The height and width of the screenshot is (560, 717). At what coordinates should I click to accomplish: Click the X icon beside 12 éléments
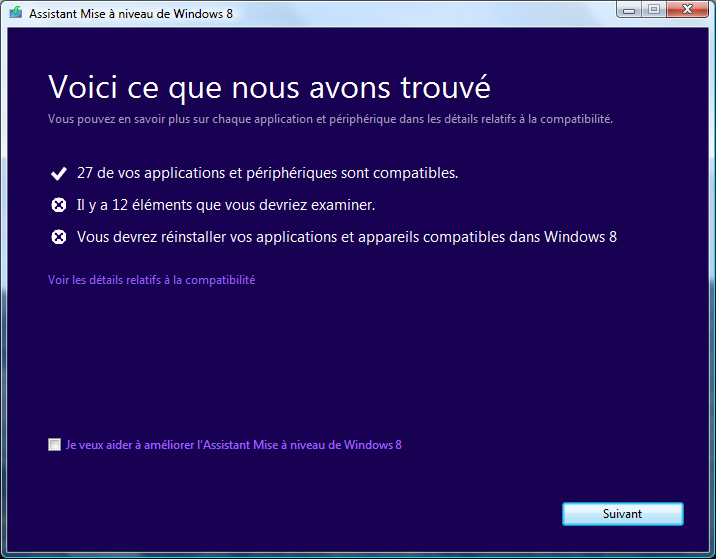click(59, 205)
